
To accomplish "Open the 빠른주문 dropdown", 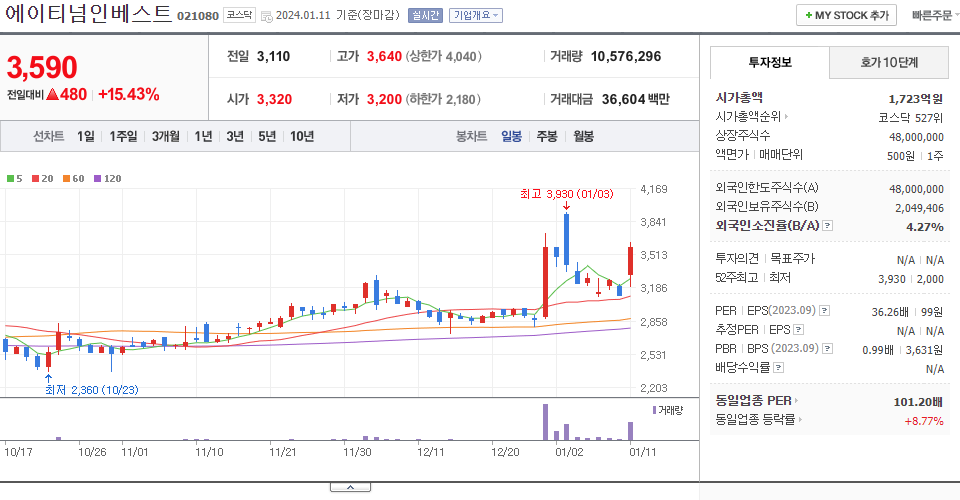I will pos(935,15).
